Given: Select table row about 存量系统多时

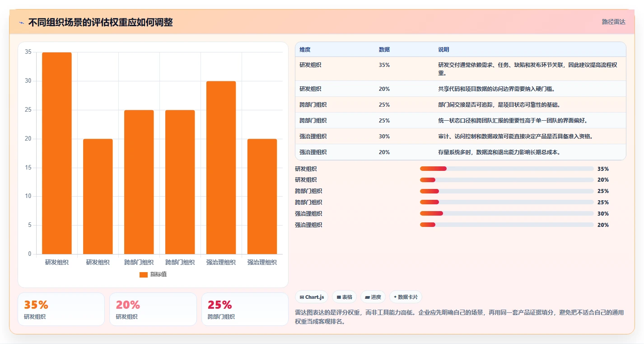Looking at the screenshot, I should (x=461, y=152).
